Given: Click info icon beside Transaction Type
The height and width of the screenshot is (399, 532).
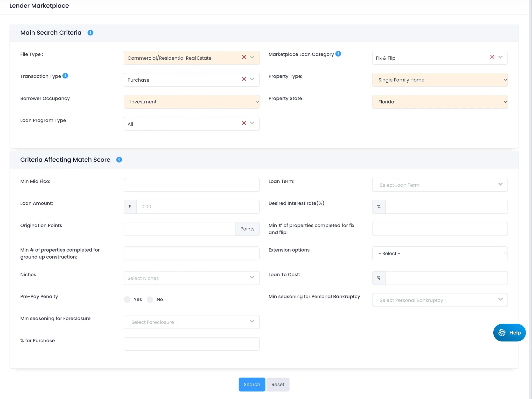Looking at the screenshot, I should (x=65, y=76).
